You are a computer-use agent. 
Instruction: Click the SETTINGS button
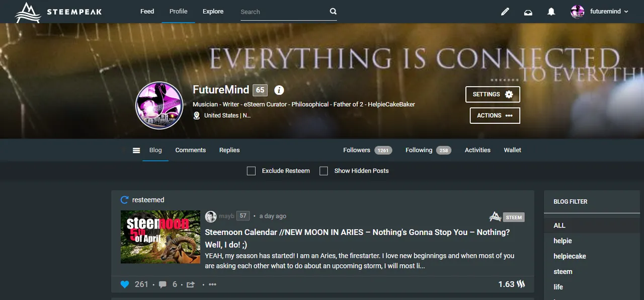click(493, 94)
